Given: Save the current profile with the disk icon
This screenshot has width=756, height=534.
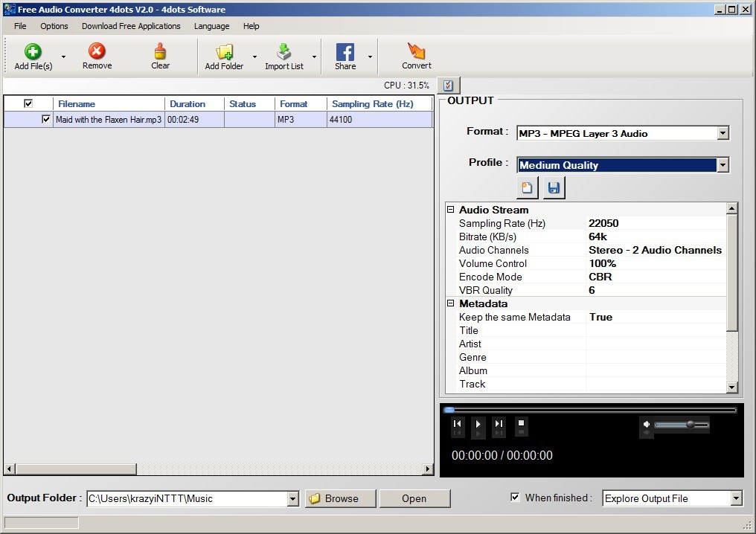Looking at the screenshot, I should pos(554,187).
